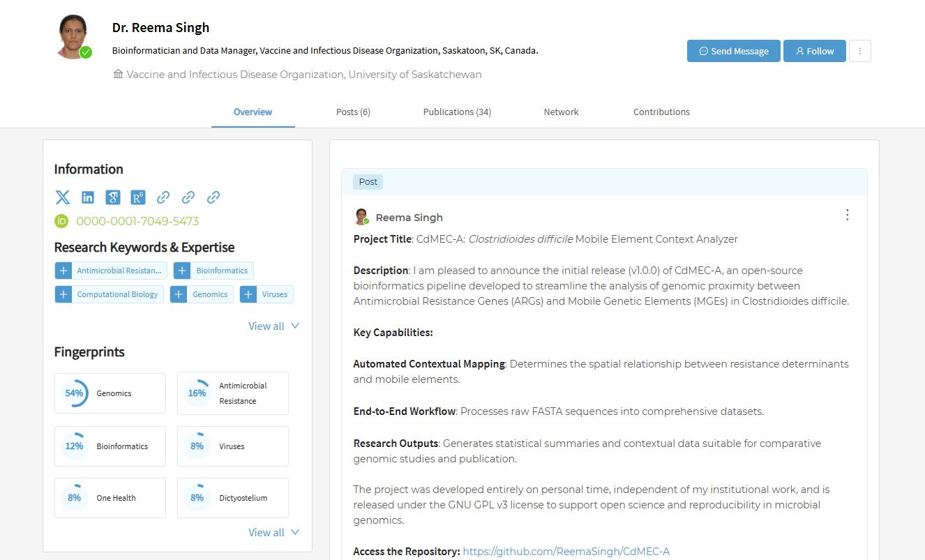Open the ORCID link 0000-0001-7049-5473
Screen dimensions: 925x560
coord(137,221)
